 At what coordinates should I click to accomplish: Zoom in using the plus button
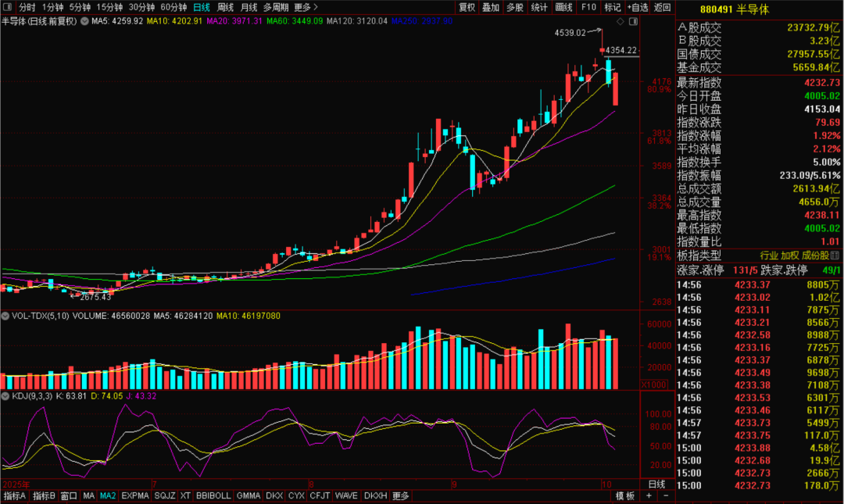(x=648, y=496)
